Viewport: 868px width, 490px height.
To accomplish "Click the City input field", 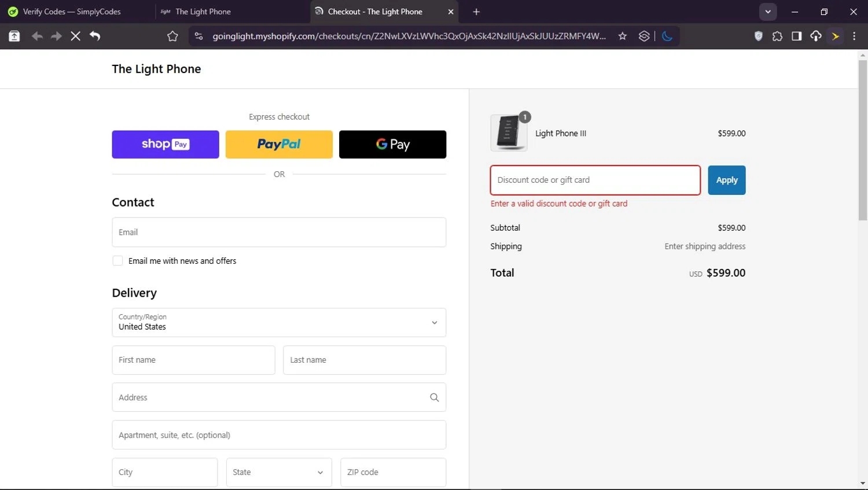I will [x=165, y=472].
